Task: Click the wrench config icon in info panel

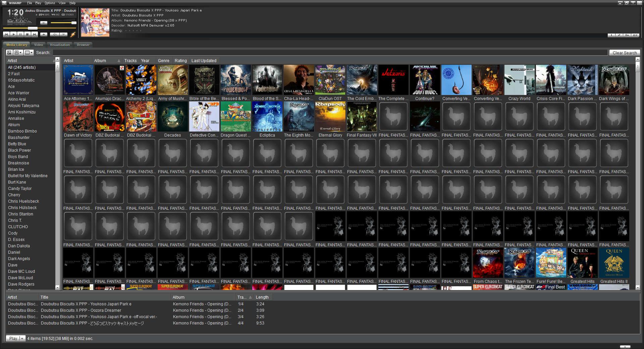Action: [x=619, y=35]
